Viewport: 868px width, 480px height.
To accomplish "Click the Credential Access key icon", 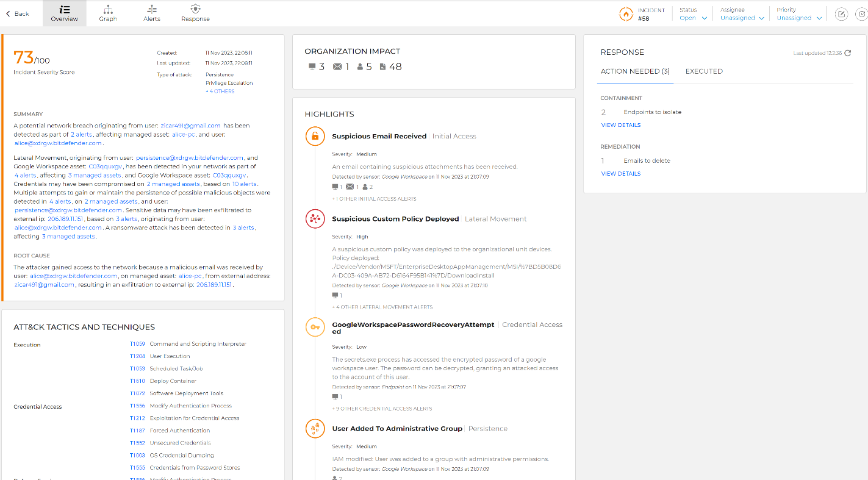I will [315, 328].
